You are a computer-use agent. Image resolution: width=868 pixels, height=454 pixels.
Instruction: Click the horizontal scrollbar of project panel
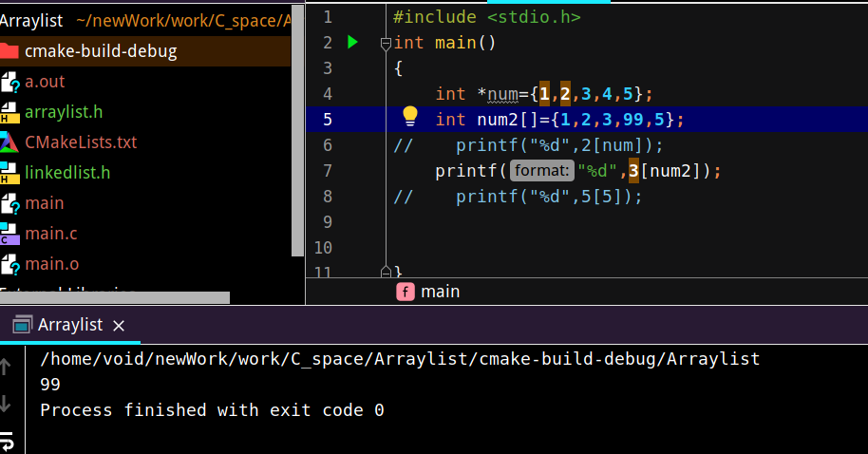point(115,298)
